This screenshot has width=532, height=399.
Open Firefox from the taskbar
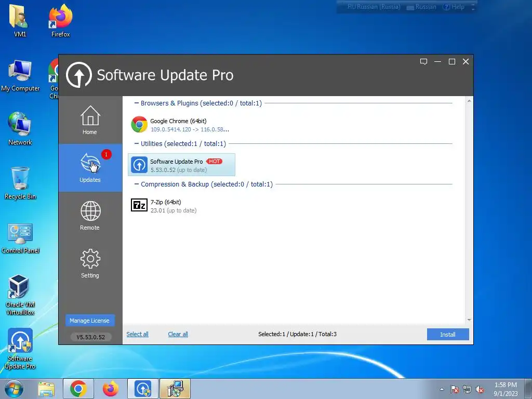coord(111,389)
